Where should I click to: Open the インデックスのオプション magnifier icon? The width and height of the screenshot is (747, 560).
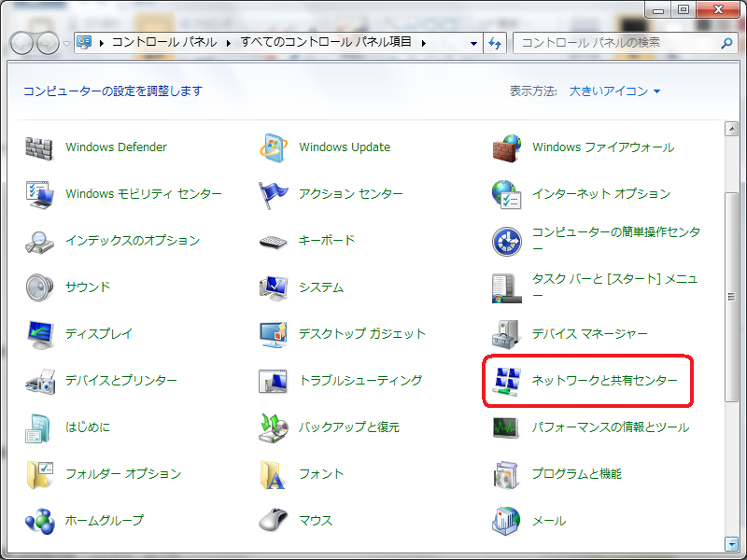39,242
